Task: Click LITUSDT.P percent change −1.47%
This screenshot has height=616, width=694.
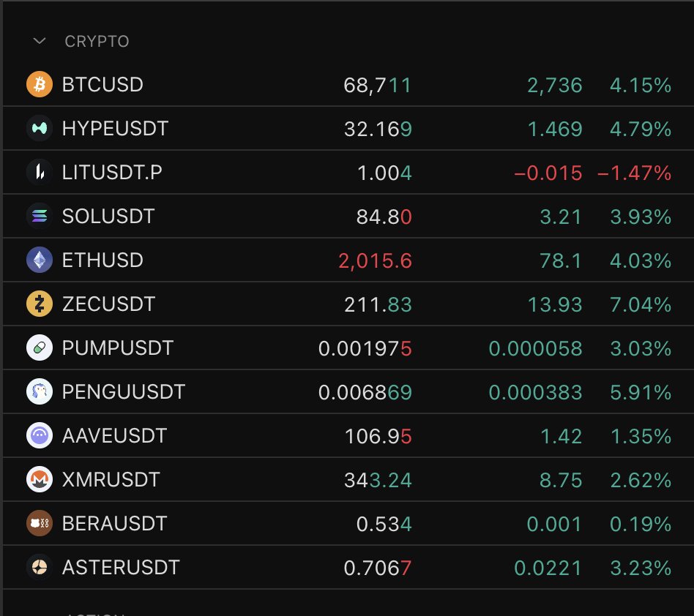Action: 634,173
